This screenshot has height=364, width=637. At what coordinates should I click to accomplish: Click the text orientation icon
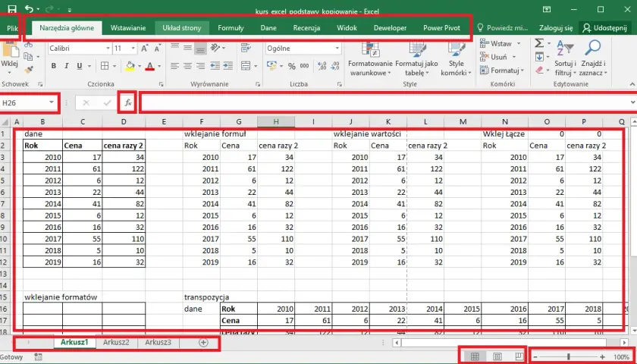pyautogui.click(x=215, y=48)
